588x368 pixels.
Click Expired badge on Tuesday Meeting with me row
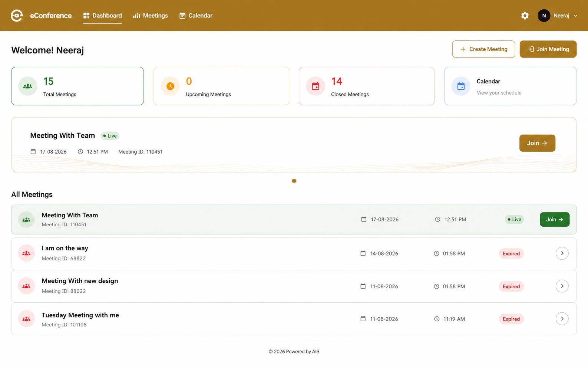tap(511, 319)
